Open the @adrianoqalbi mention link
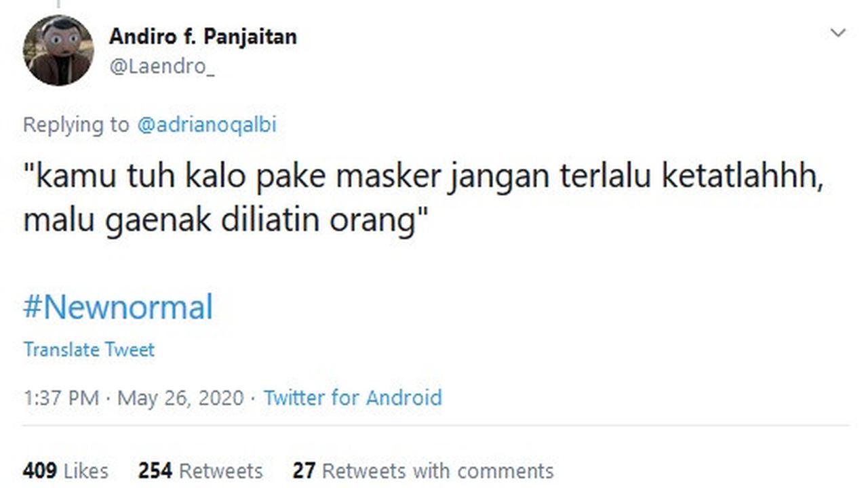Screen dimensions: 868x488 click(206, 125)
